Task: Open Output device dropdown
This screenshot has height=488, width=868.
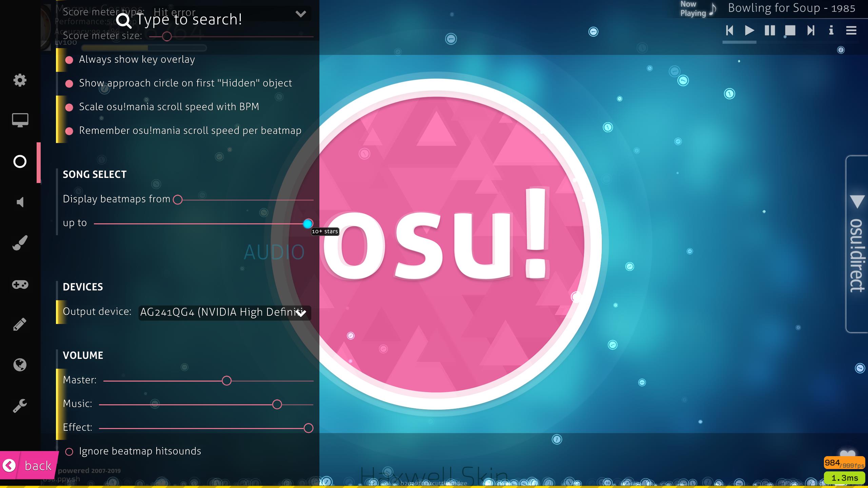Action: pyautogui.click(x=224, y=312)
